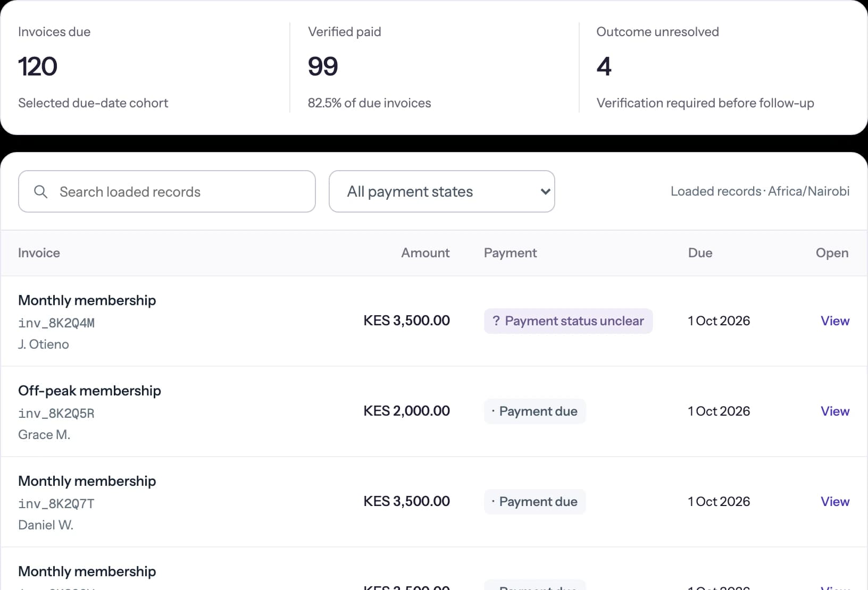Click the Amount column header
Screen dimensions: 868x590
point(425,253)
